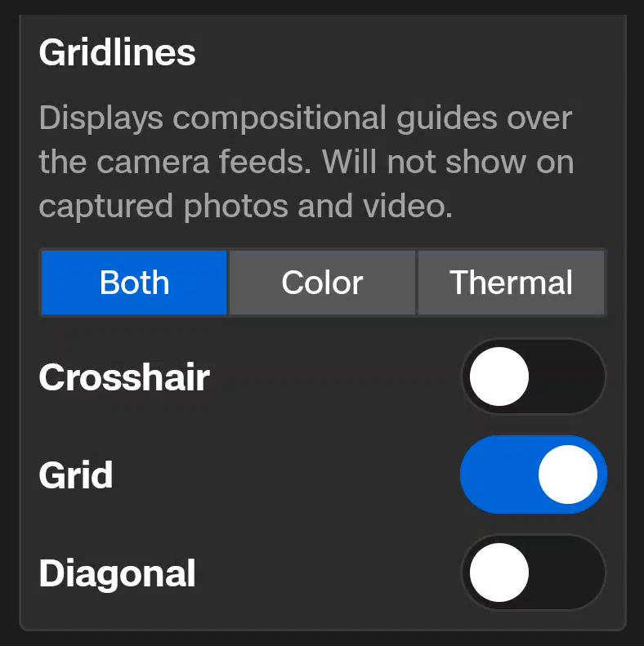644x646 pixels.
Task: Switch gridlines to the Color feed
Action: pyautogui.click(x=322, y=283)
